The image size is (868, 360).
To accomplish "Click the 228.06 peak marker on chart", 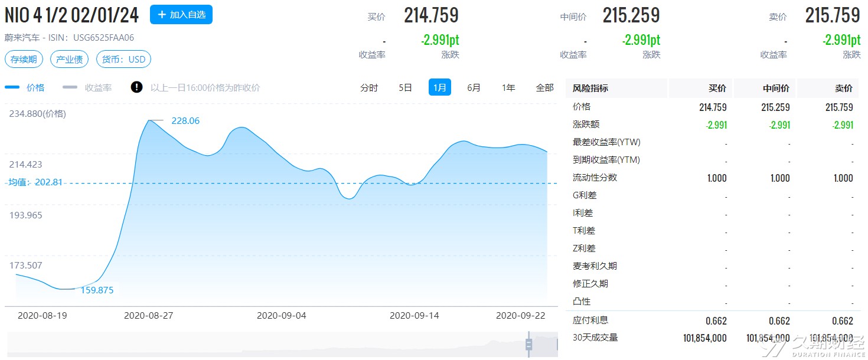I will [x=185, y=121].
